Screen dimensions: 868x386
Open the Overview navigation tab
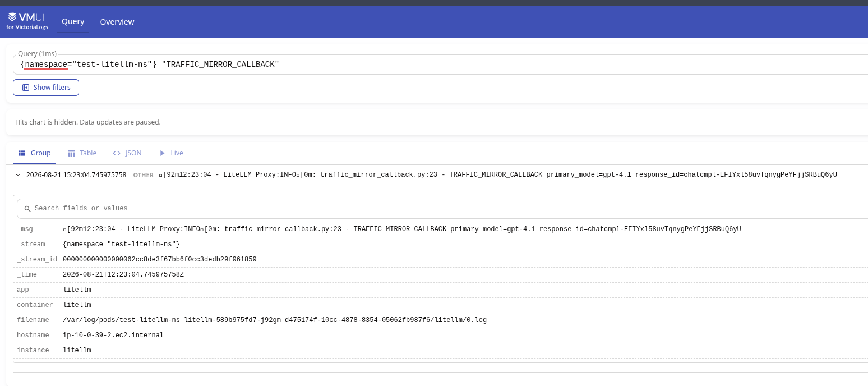[x=117, y=22]
